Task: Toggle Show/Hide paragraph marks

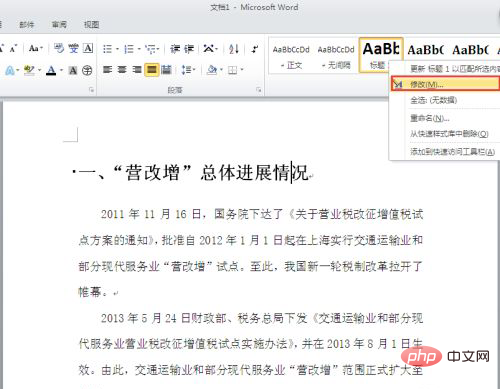Action: coord(255,49)
